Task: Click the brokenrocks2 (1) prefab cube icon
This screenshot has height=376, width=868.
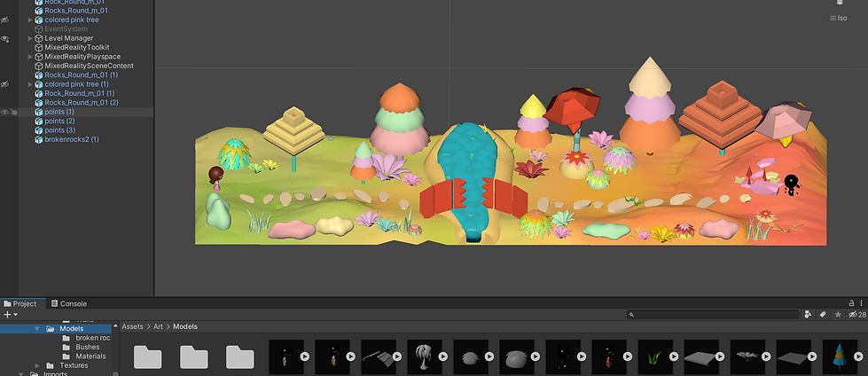Action: [x=39, y=139]
